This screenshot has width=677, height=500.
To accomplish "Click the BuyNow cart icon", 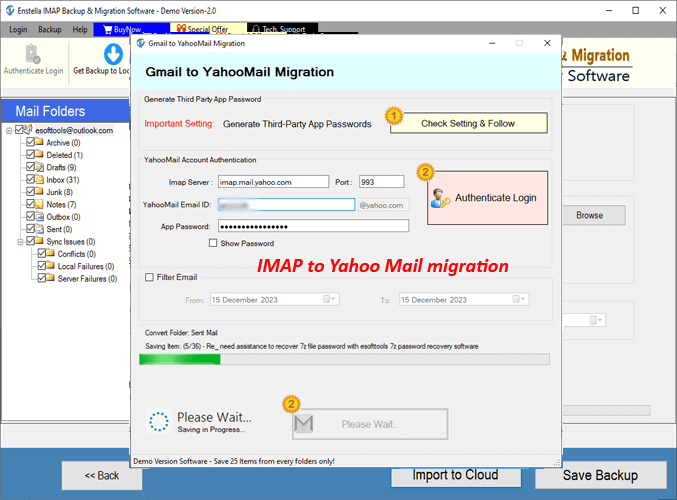I will [108, 29].
